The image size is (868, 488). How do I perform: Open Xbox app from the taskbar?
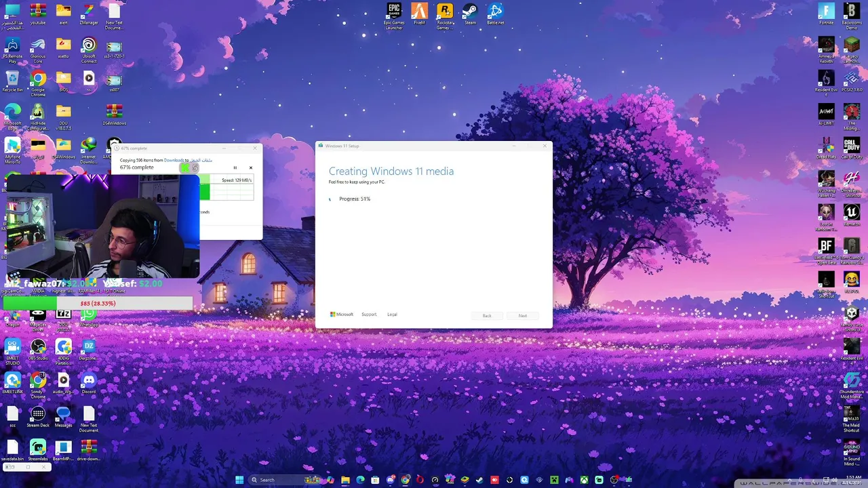point(584,480)
